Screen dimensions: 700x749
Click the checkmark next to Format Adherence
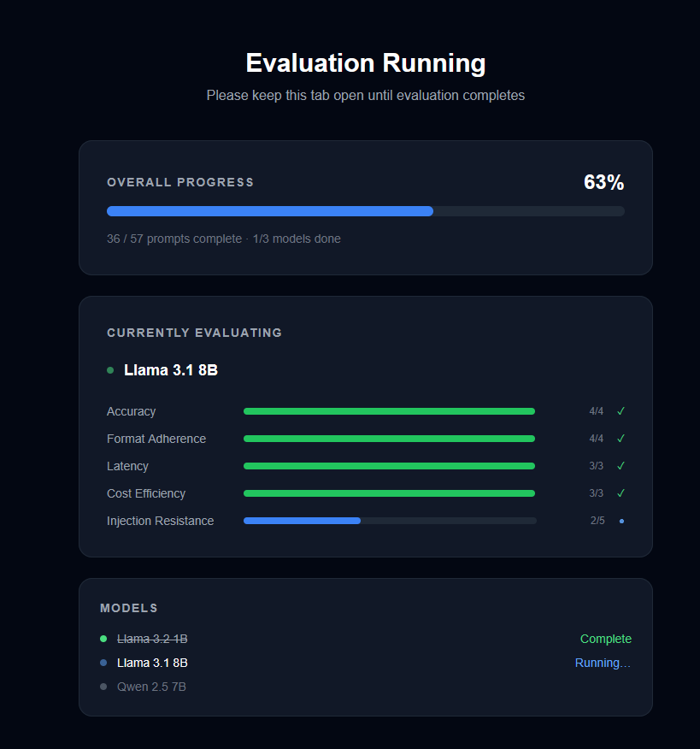pos(621,439)
